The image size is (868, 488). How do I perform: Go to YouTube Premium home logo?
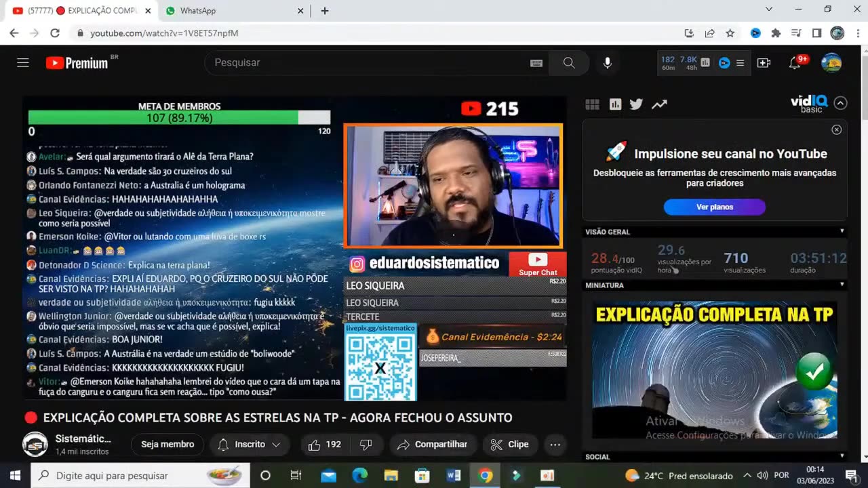coord(77,63)
